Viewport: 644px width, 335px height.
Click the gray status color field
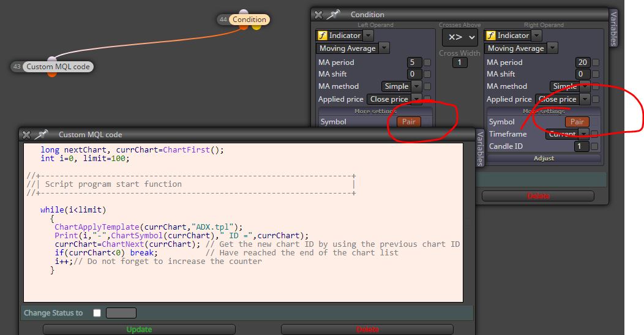click(121, 313)
